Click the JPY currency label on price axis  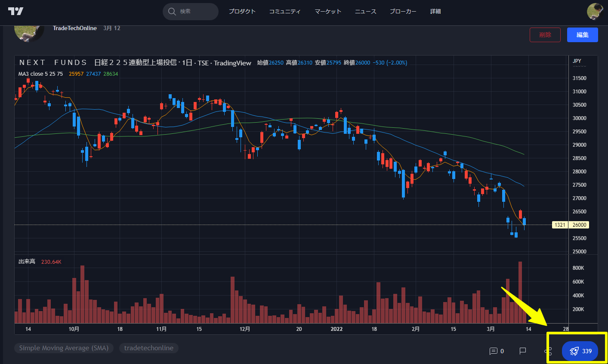tap(577, 61)
